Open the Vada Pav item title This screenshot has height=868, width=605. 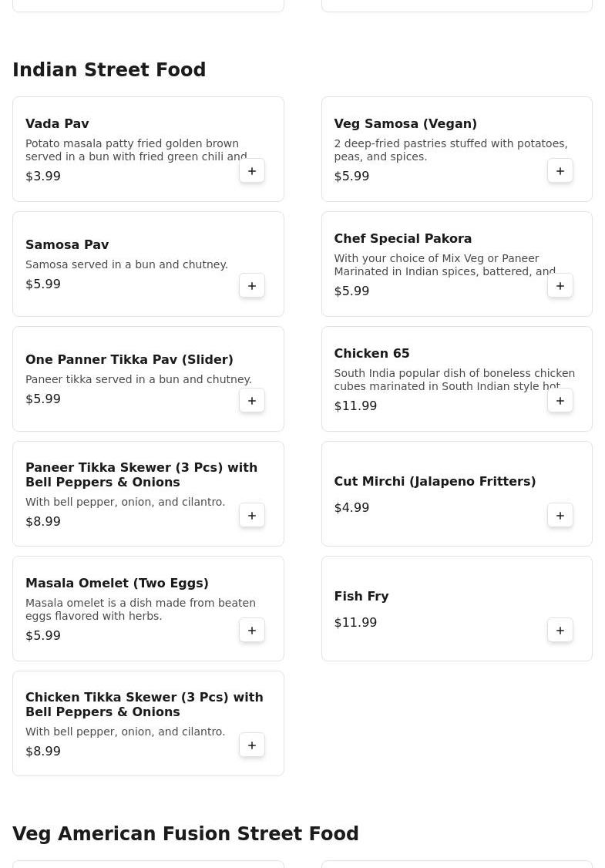[x=57, y=124]
